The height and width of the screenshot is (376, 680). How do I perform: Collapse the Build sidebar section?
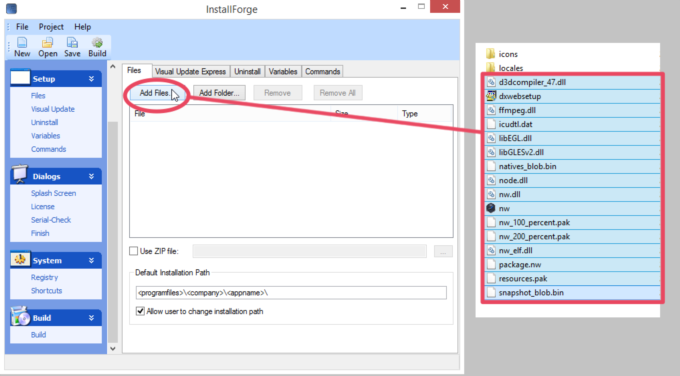click(92, 317)
